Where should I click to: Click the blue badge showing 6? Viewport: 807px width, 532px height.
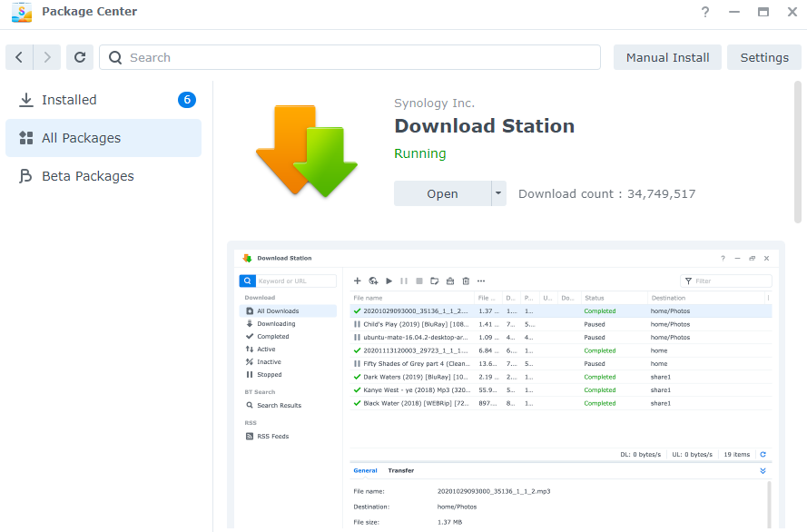(x=187, y=100)
